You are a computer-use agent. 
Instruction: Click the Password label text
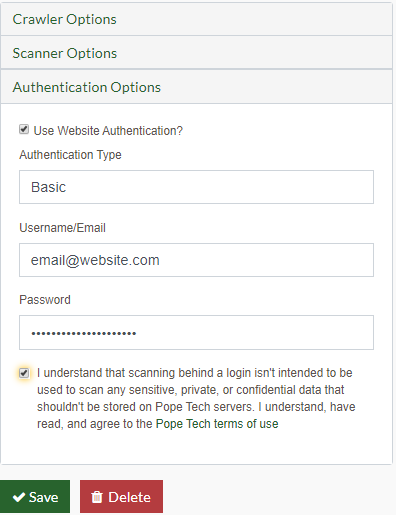pyautogui.click(x=45, y=300)
